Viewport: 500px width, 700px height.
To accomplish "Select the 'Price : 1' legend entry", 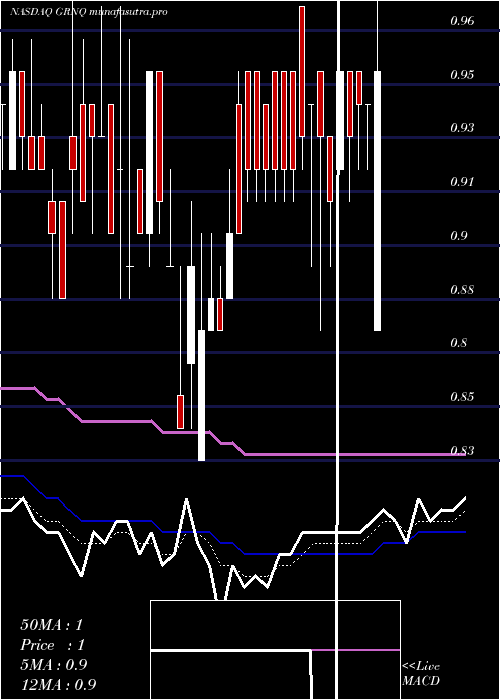I will pos(52,645).
